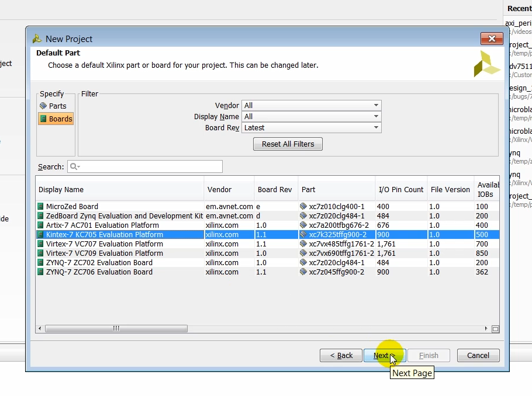Click the MicroZed Board row icon

click(x=41, y=207)
